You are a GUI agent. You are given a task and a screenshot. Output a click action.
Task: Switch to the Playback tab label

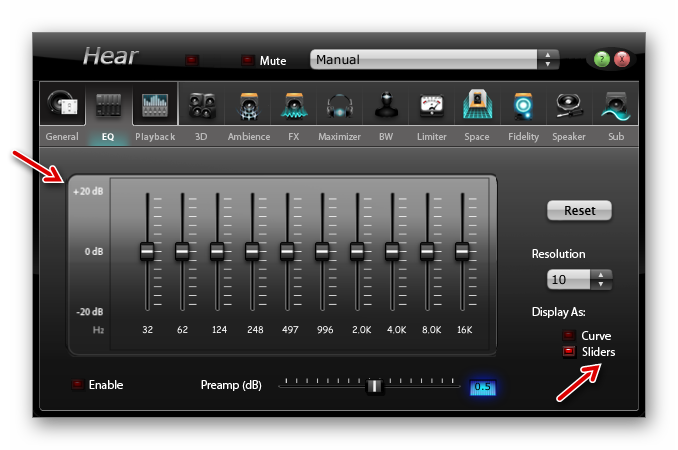pyautogui.click(x=155, y=137)
